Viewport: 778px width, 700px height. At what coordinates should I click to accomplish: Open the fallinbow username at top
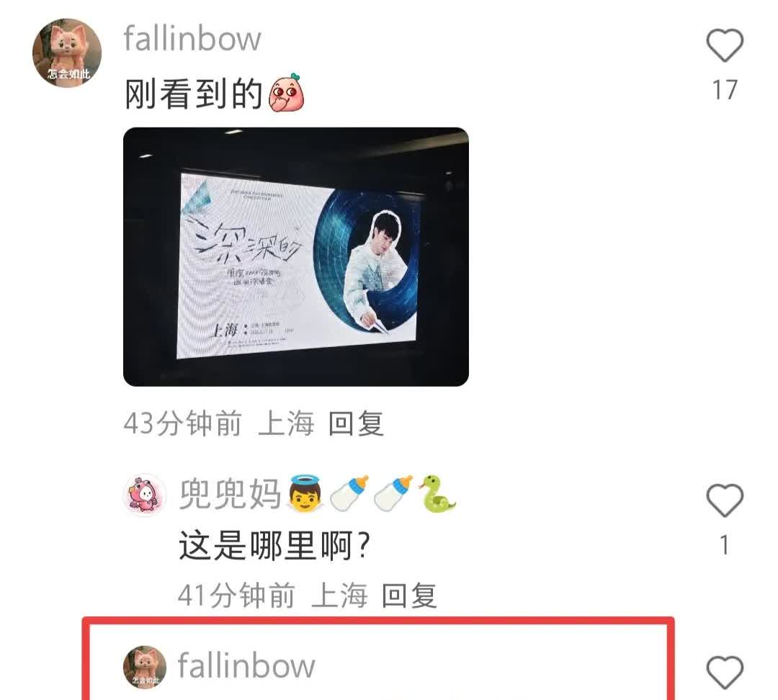tap(192, 39)
